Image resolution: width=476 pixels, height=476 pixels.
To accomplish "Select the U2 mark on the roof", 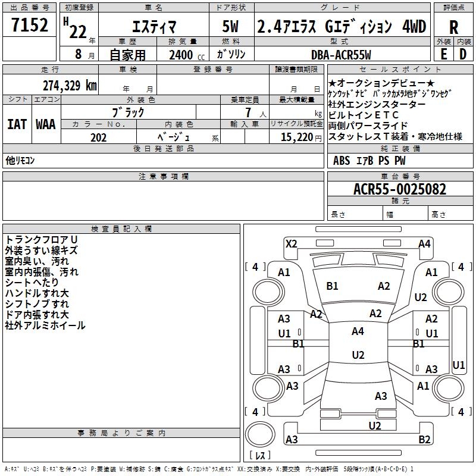I will click(x=358, y=355).
